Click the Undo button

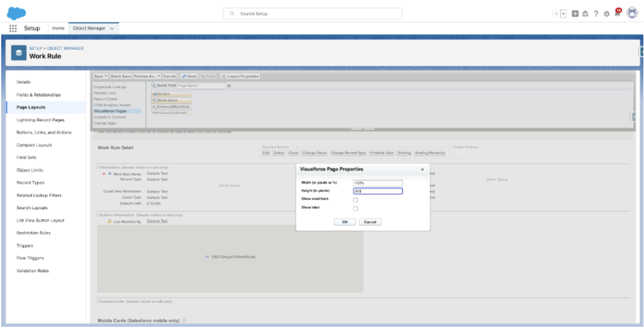click(189, 76)
